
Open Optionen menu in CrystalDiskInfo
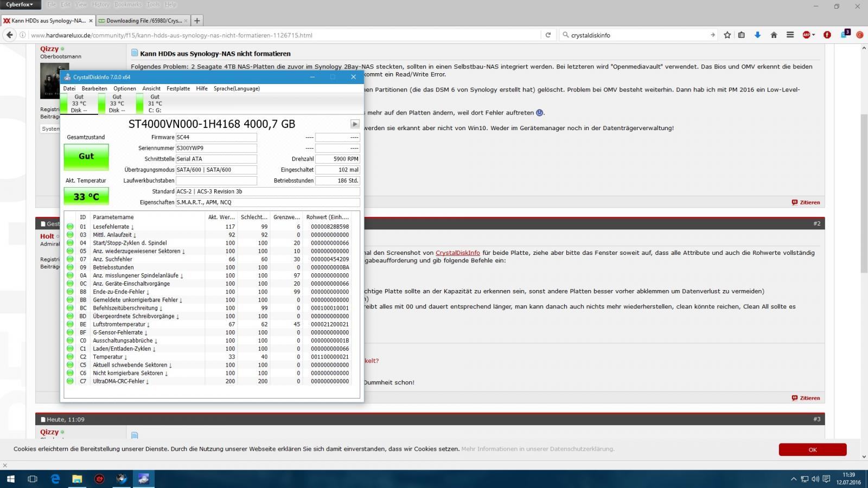(125, 88)
